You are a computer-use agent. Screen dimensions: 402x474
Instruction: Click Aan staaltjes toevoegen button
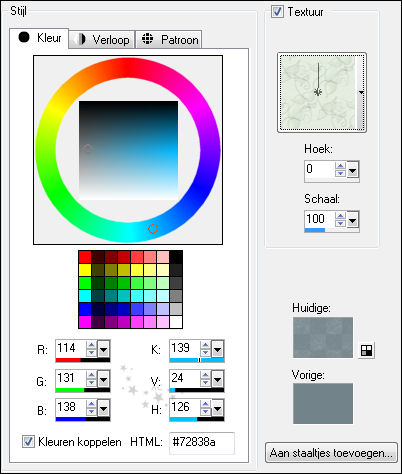[x=331, y=453]
